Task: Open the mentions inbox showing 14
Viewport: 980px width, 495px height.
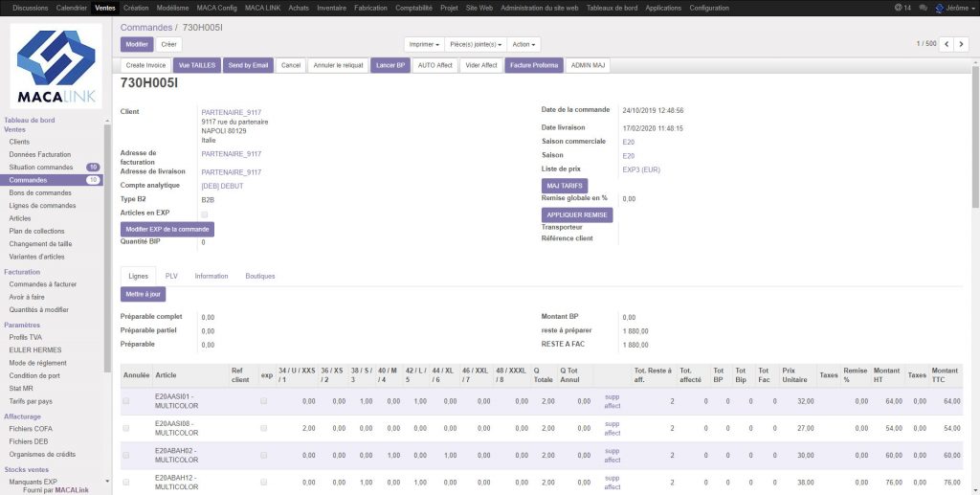Action: pyautogui.click(x=902, y=8)
